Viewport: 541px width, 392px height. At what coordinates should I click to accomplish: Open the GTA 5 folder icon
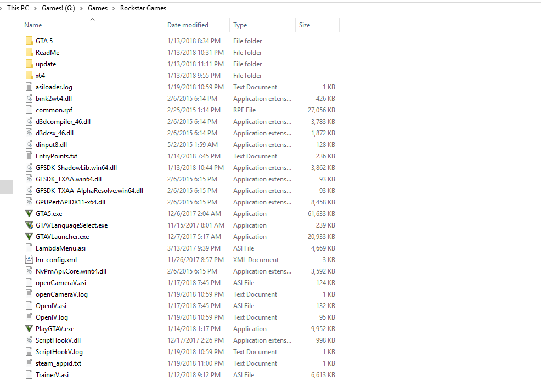click(29, 41)
